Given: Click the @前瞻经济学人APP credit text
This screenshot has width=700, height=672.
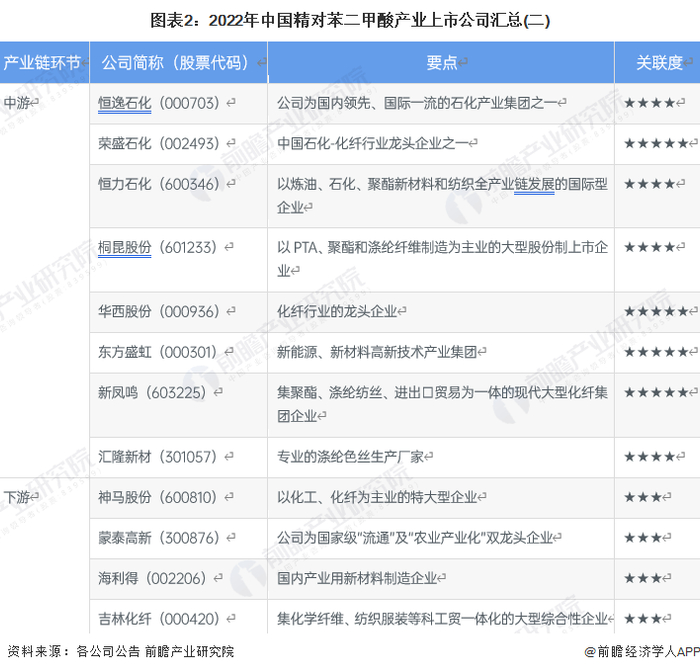Looking at the screenshot, I should tap(642, 652).
